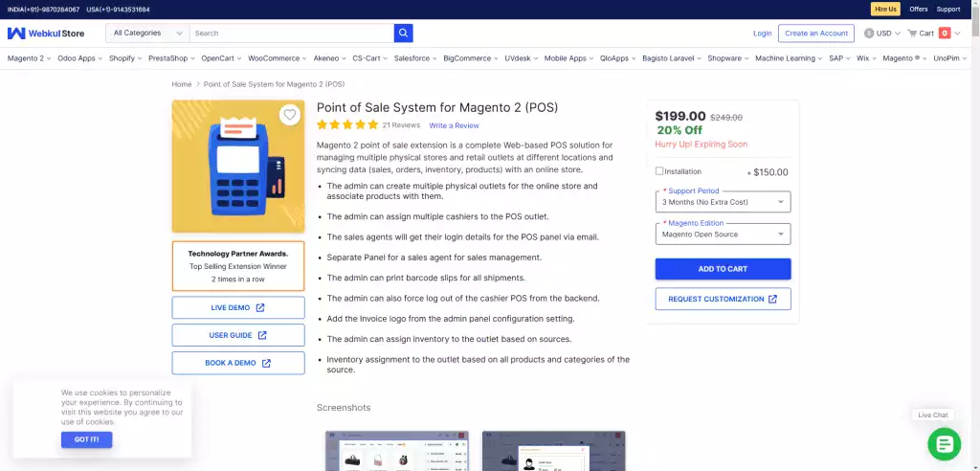Click the search magnifier icon button
Screen dimensions: 980x471
(404, 34)
